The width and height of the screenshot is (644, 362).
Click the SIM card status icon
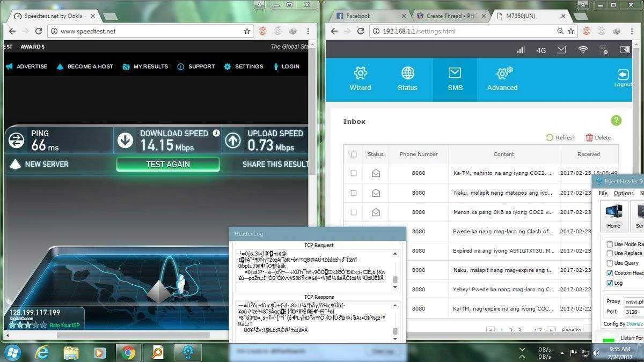click(604, 50)
